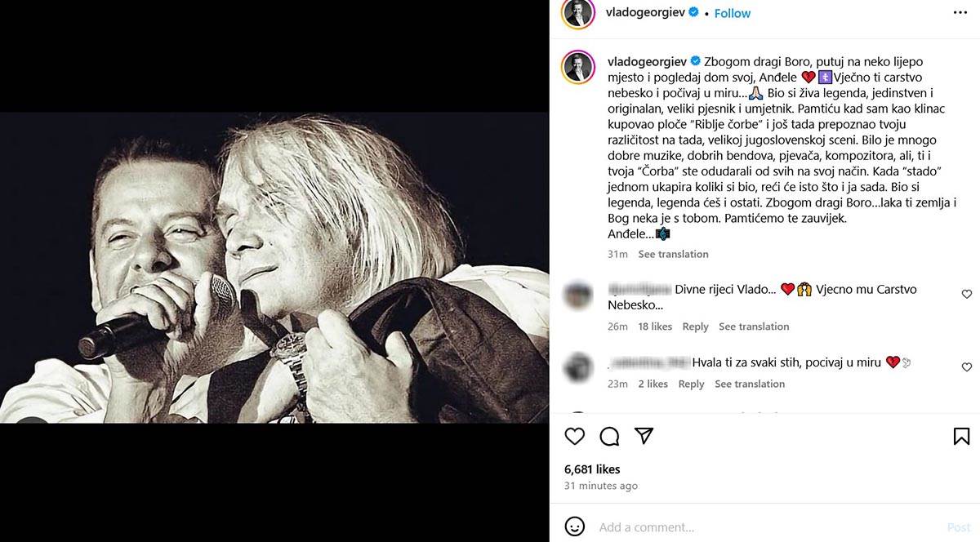
Task: View the 18 likes on the first comment
Action: click(x=655, y=327)
